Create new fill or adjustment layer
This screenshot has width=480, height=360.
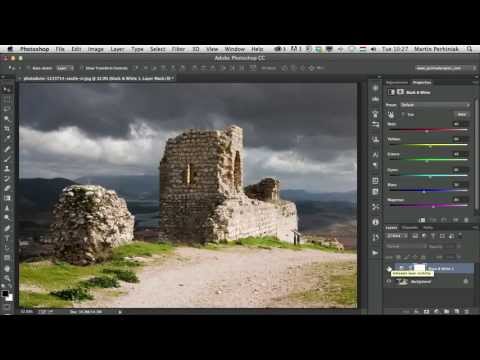coord(436,311)
